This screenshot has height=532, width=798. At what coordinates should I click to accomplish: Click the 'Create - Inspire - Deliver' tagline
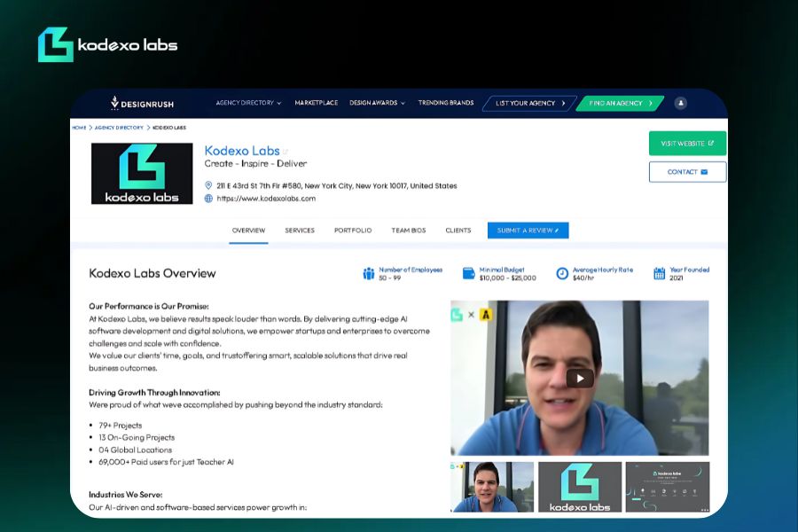pyautogui.click(x=255, y=163)
